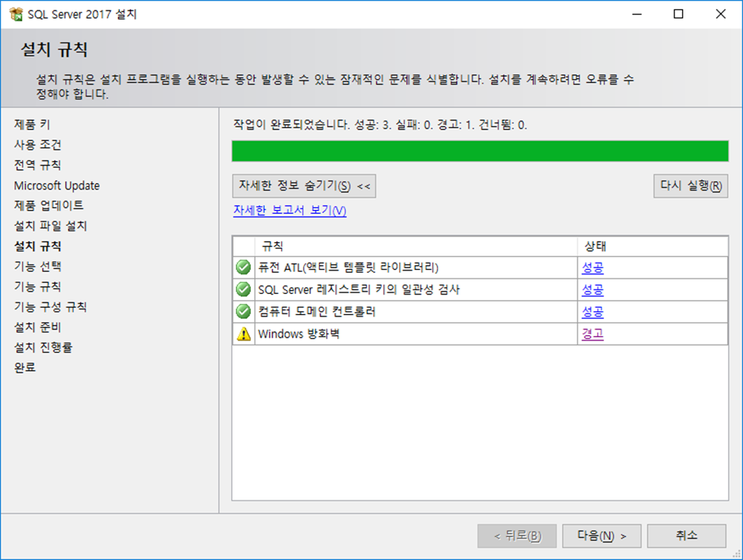The image size is (743, 560).
Task: Open 성공 status link for 퓨전 ATL
Action: (x=592, y=268)
